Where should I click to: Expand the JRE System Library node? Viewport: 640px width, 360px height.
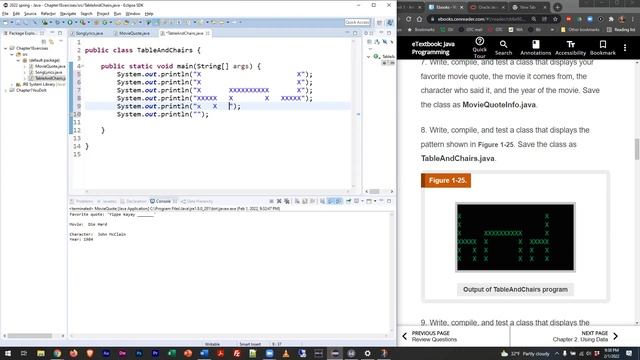(x=12, y=84)
